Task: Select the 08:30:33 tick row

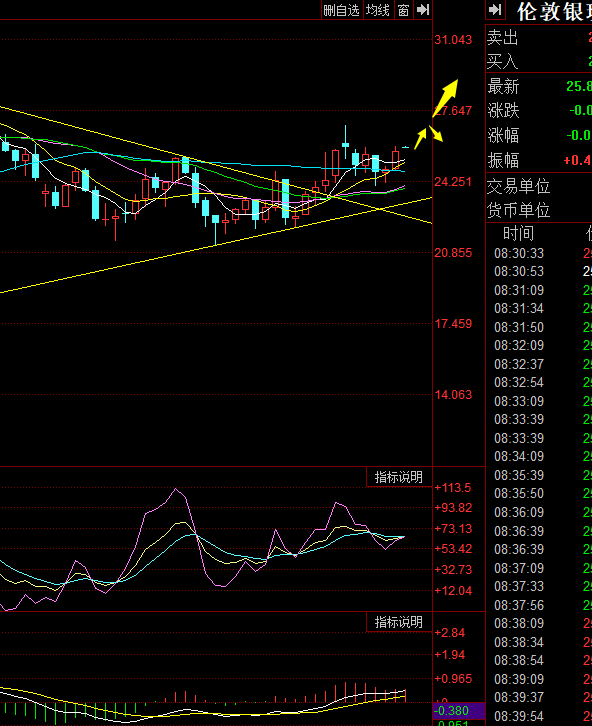Action: (539, 253)
